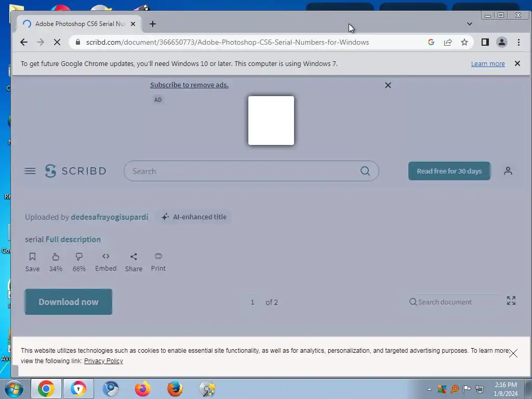Screen dimensions: 532x399
Task: Save the document with bookmark icon
Action: (x=32, y=262)
